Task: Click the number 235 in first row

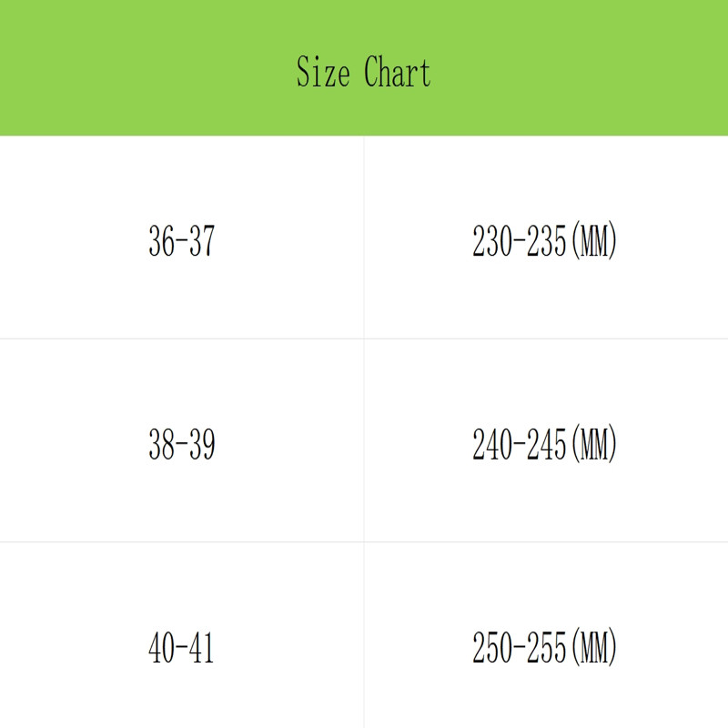Action: click(547, 242)
